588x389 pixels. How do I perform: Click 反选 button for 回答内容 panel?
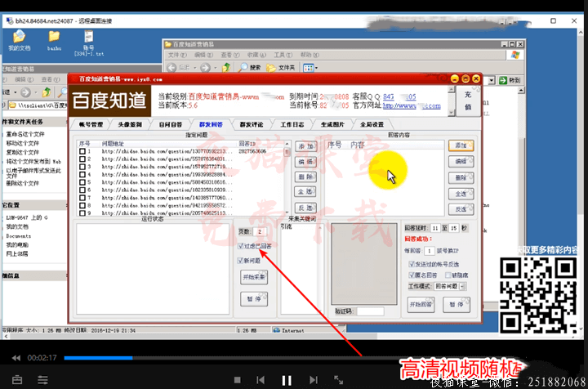coord(461,209)
